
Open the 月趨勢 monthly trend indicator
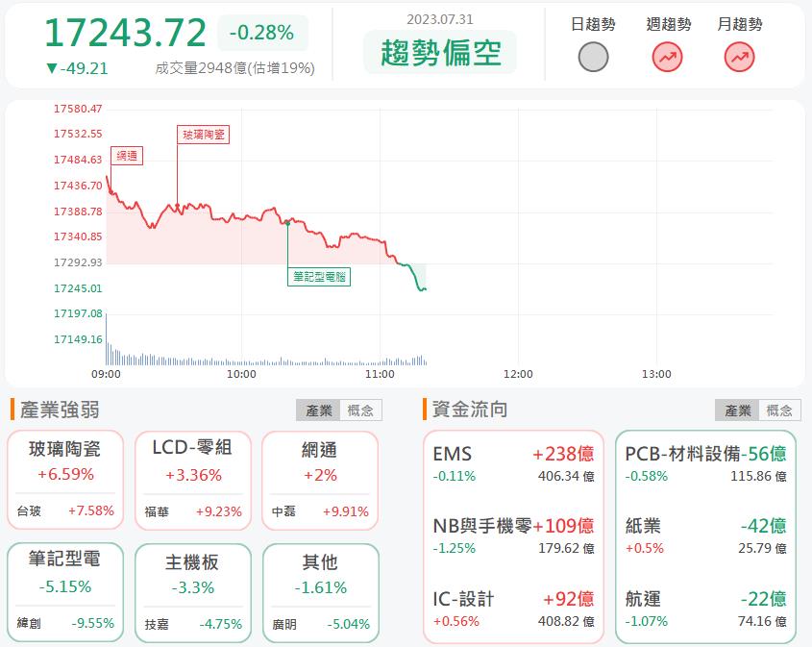(x=738, y=60)
